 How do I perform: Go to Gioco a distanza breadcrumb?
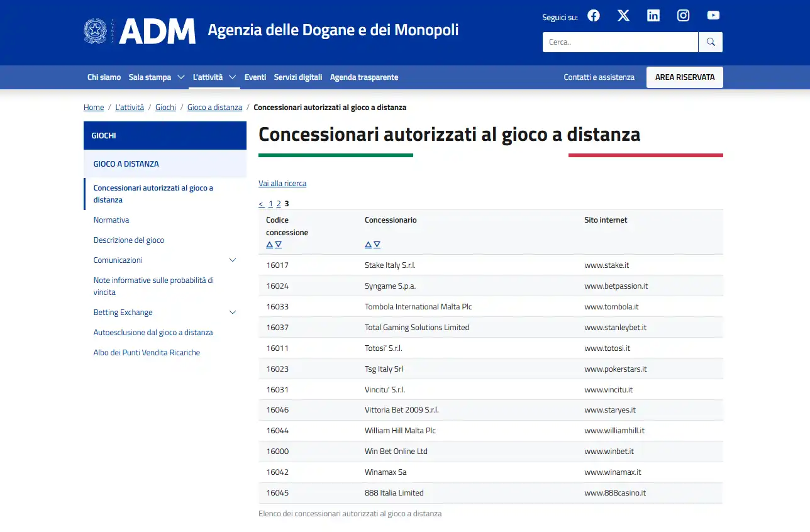click(214, 108)
